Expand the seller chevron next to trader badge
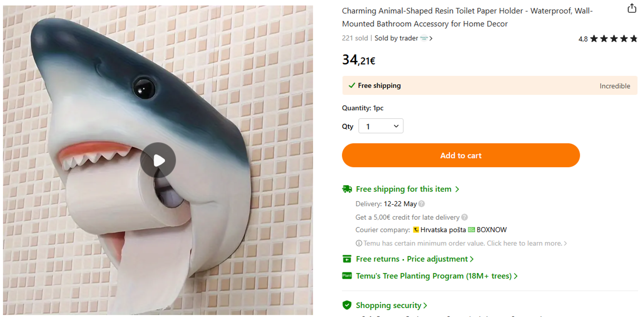 [x=431, y=38]
